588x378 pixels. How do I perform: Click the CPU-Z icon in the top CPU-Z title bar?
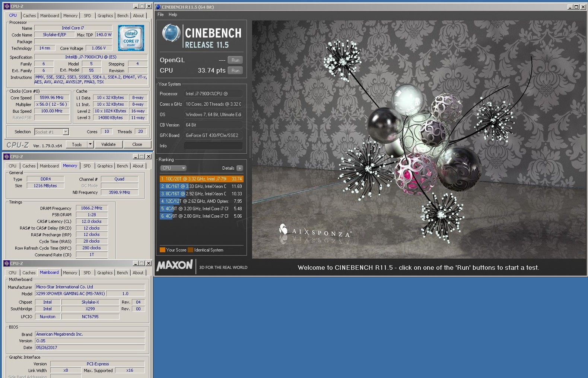[6, 6]
